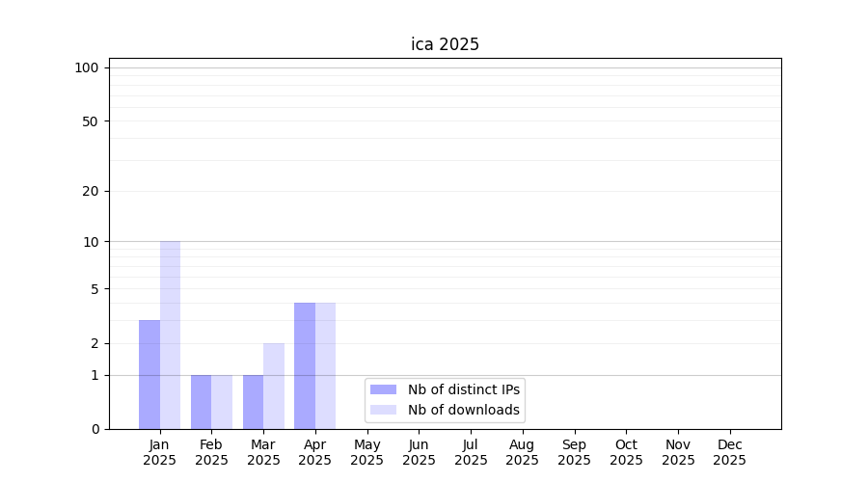The height and width of the screenshot is (482, 868).
Task: Click the 100 tick on the y-axis
Action: click(87, 67)
